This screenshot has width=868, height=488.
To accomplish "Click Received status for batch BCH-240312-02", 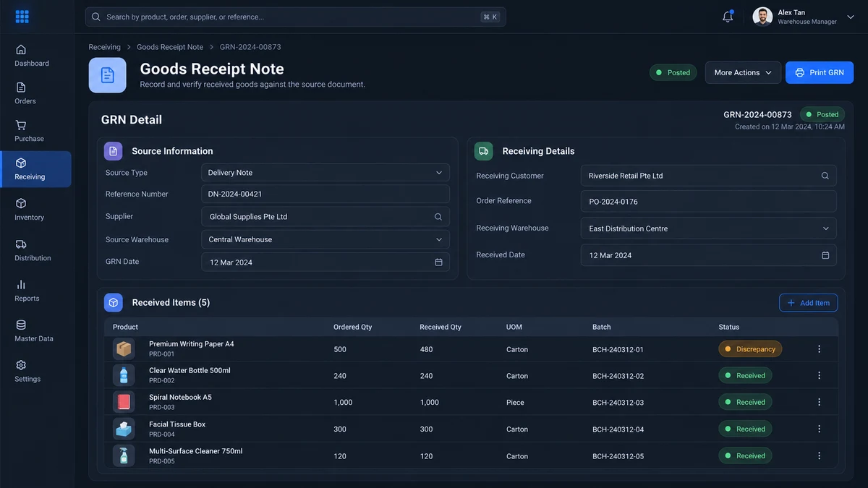I will 745,375.
